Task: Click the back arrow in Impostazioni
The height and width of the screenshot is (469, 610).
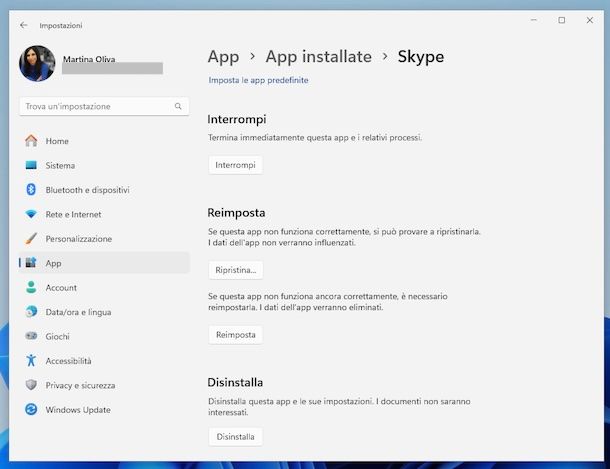Action: [24, 25]
